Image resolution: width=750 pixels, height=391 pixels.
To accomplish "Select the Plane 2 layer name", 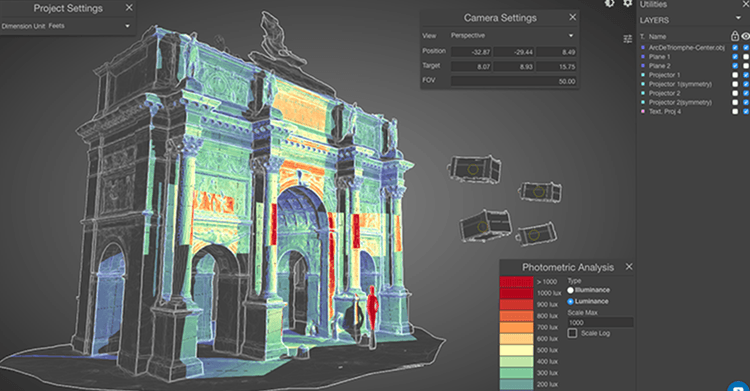I will click(659, 66).
